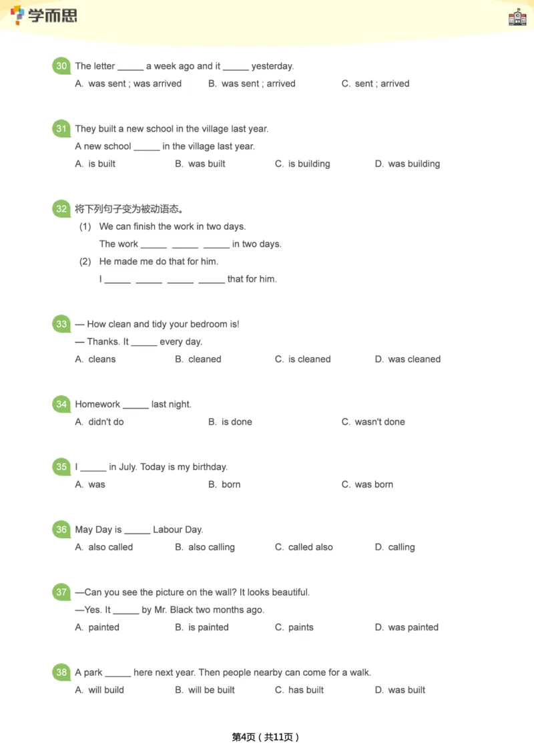Click the green question 30 badge
This screenshot has height=756, width=534.
(61, 66)
